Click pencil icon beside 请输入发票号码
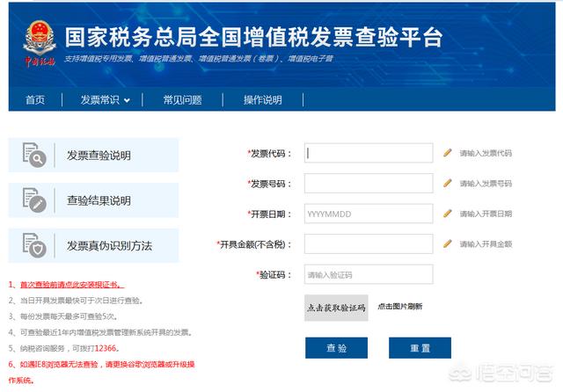Image resolution: width=563 pixels, height=392 pixels. 448,184
